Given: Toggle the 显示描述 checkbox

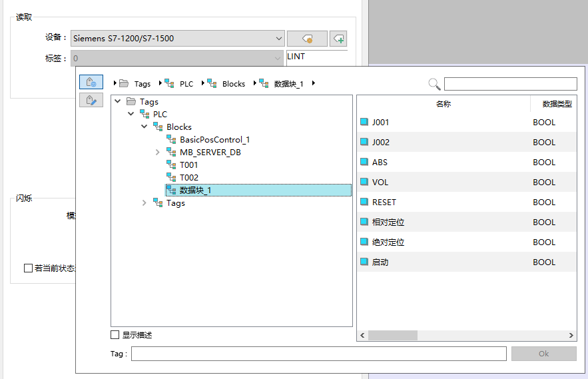Looking at the screenshot, I should tap(115, 335).
